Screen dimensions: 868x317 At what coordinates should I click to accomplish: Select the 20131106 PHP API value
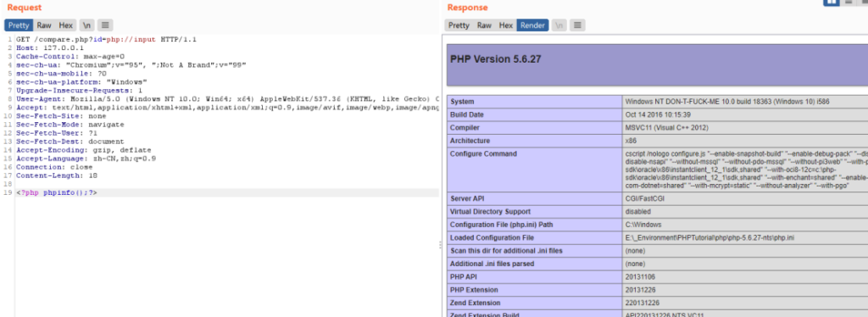coord(745,276)
